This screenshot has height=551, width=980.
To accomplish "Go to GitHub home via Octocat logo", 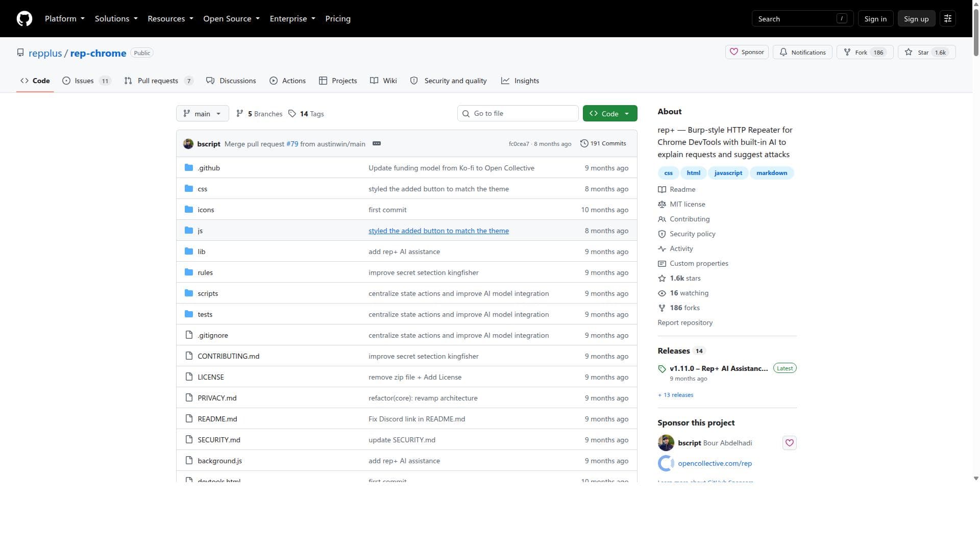I will click(24, 19).
